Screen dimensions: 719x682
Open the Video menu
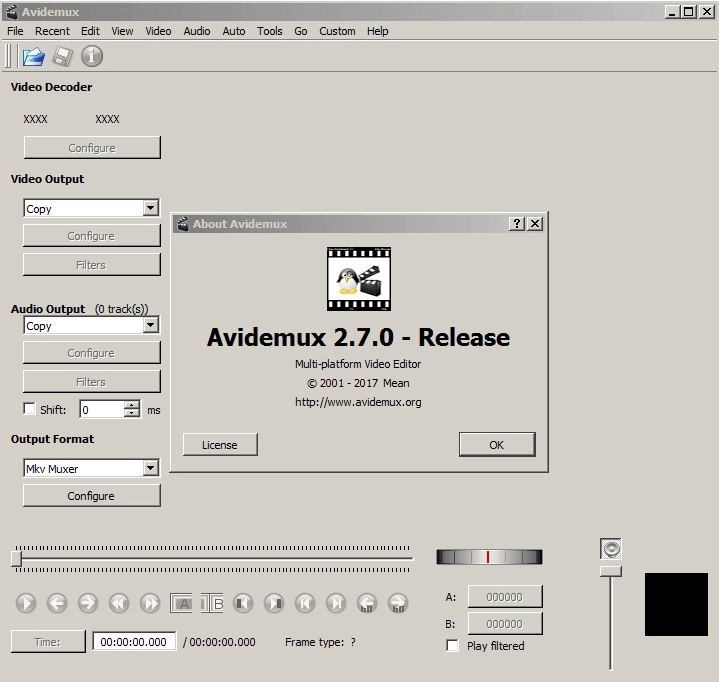pos(158,31)
